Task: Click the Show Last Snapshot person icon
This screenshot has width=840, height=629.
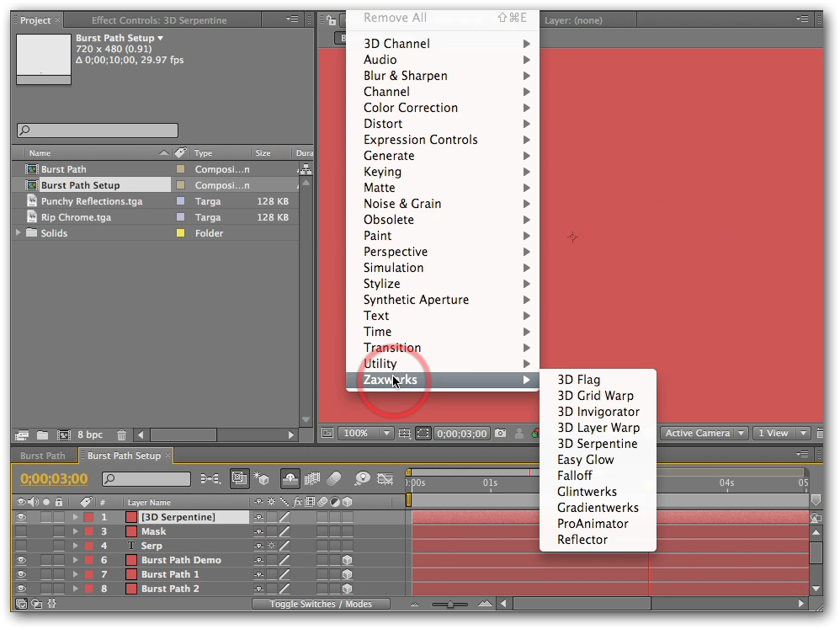Action: coord(519,433)
